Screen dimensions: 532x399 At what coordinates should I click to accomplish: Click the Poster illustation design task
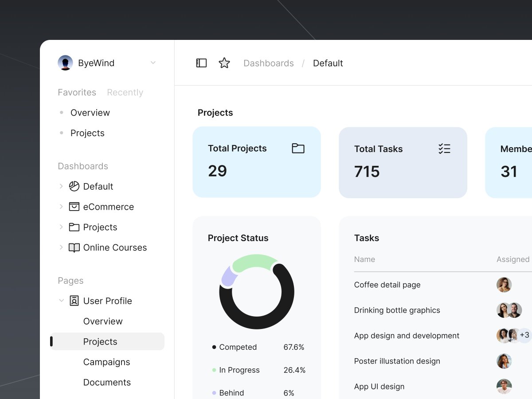click(x=397, y=361)
